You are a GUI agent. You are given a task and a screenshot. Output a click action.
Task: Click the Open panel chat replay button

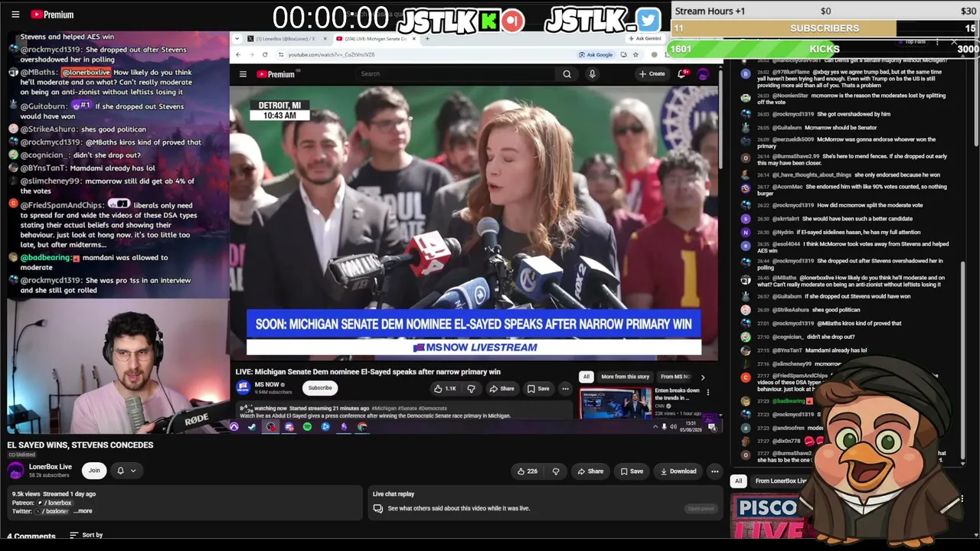tap(701, 508)
